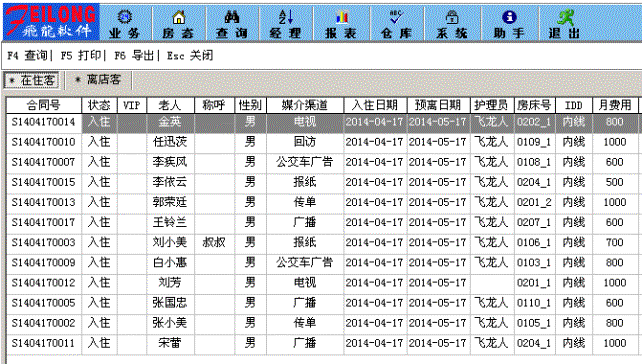Click resident name 刘小美

[x=170, y=242]
